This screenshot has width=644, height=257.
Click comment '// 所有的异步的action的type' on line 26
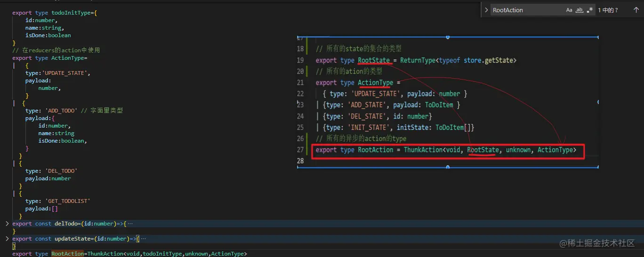[x=361, y=139]
